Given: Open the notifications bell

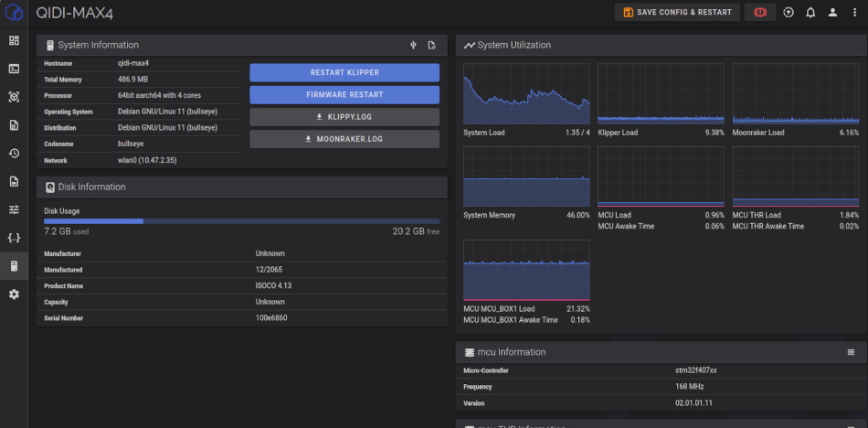Looking at the screenshot, I should tap(810, 13).
